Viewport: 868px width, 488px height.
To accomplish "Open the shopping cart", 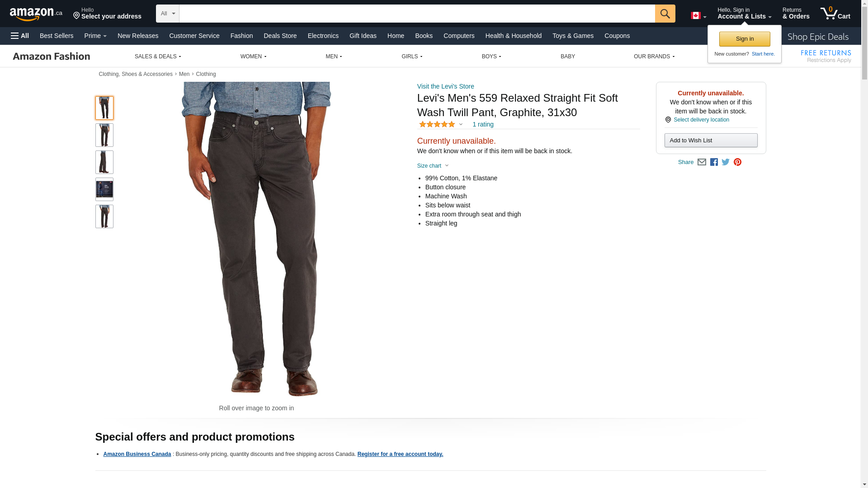I will click(835, 14).
